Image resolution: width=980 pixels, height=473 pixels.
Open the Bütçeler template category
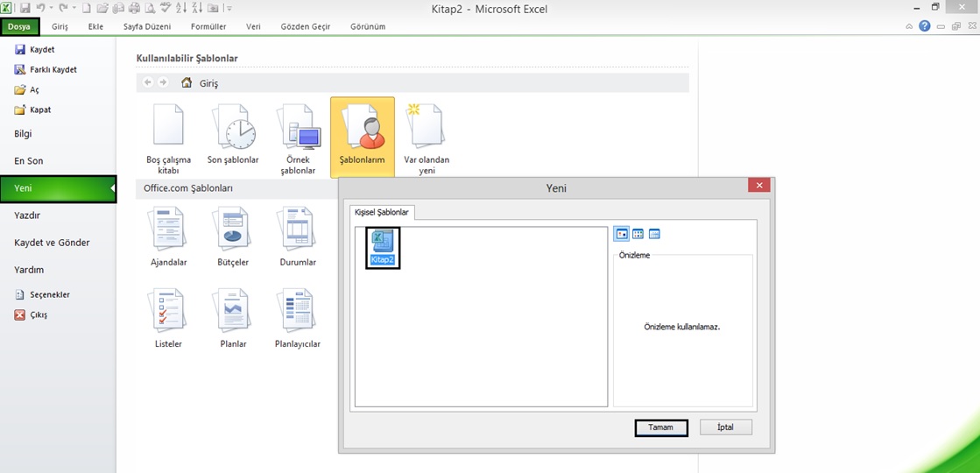[x=233, y=237]
